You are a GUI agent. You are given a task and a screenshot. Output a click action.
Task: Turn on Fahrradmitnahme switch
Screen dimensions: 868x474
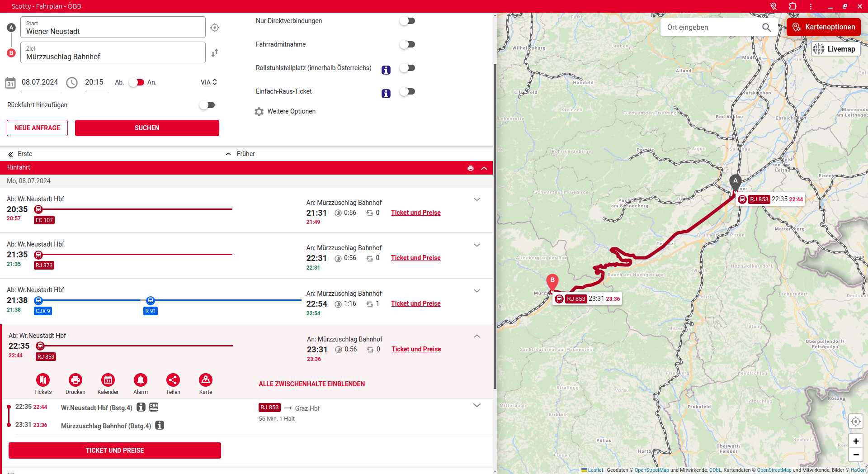click(407, 44)
